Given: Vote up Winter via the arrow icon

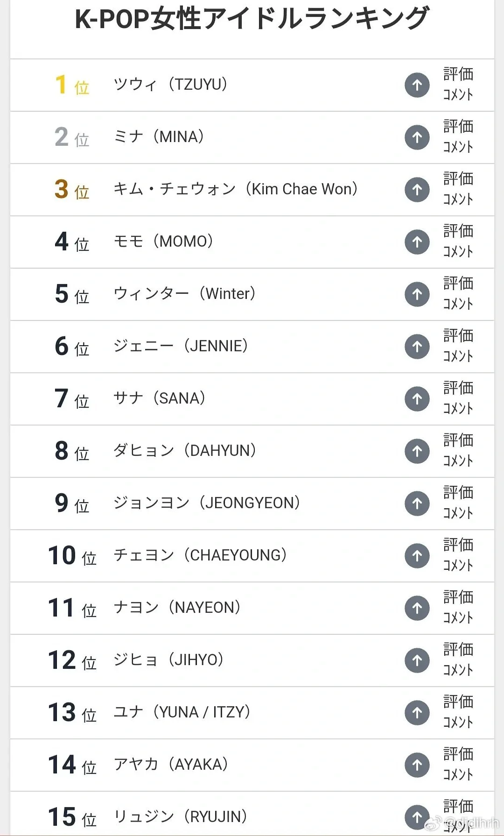Looking at the screenshot, I should [417, 294].
